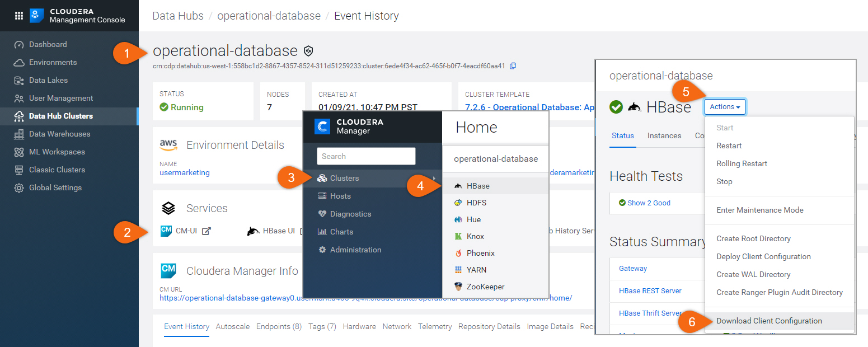Click the Data Warehouses icon

click(x=19, y=134)
